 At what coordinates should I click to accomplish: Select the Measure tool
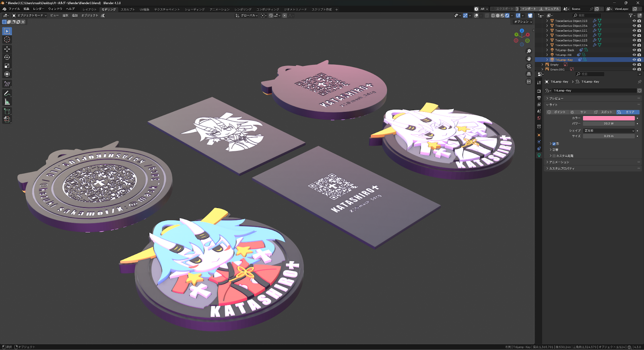click(x=7, y=102)
